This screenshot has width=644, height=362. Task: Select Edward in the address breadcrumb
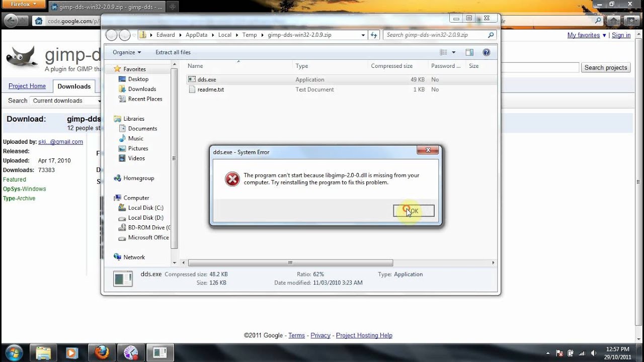click(x=166, y=35)
